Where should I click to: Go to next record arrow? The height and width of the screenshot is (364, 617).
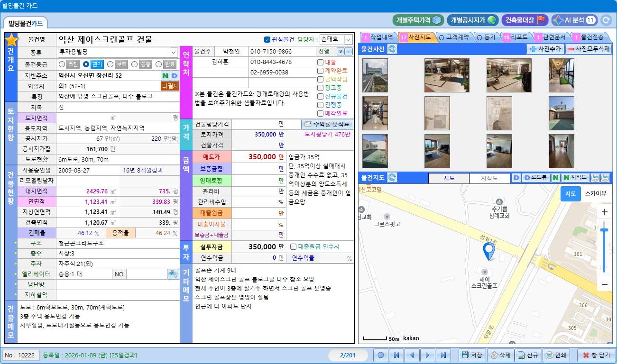point(428,355)
